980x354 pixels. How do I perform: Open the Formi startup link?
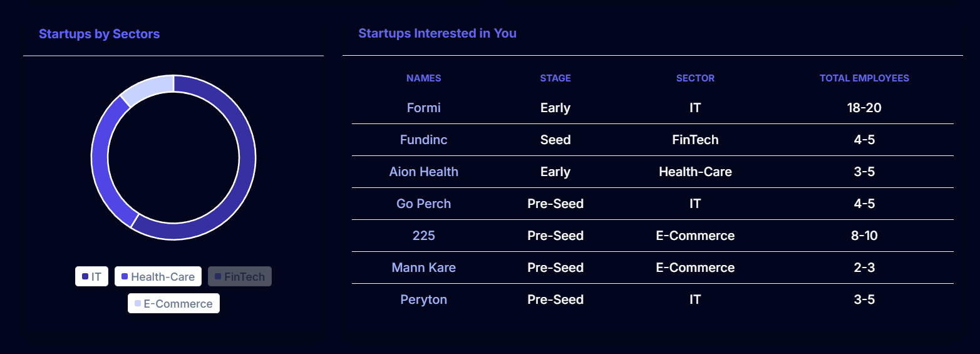coord(424,108)
